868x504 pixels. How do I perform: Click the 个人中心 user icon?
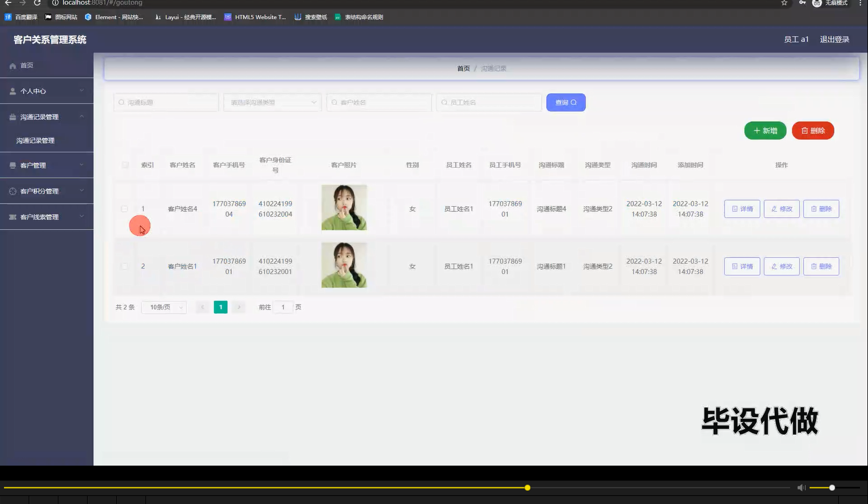(x=13, y=91)
